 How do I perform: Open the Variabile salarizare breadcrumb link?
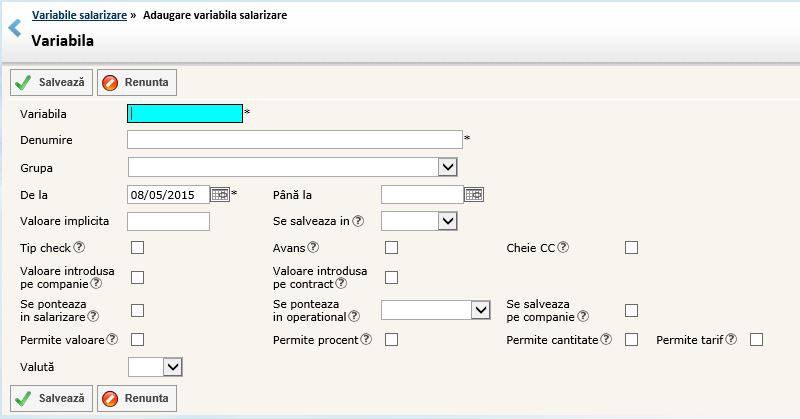79,15
